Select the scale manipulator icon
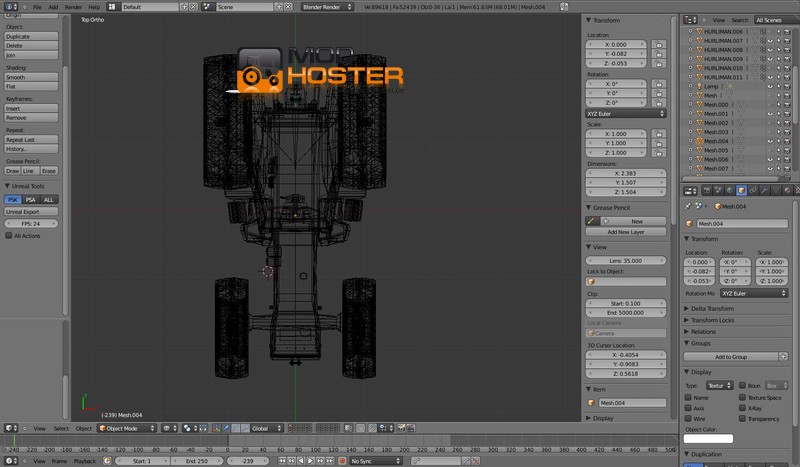Image resolution: width=800 pixels, height=467 pixels. [x=245, y=428]
